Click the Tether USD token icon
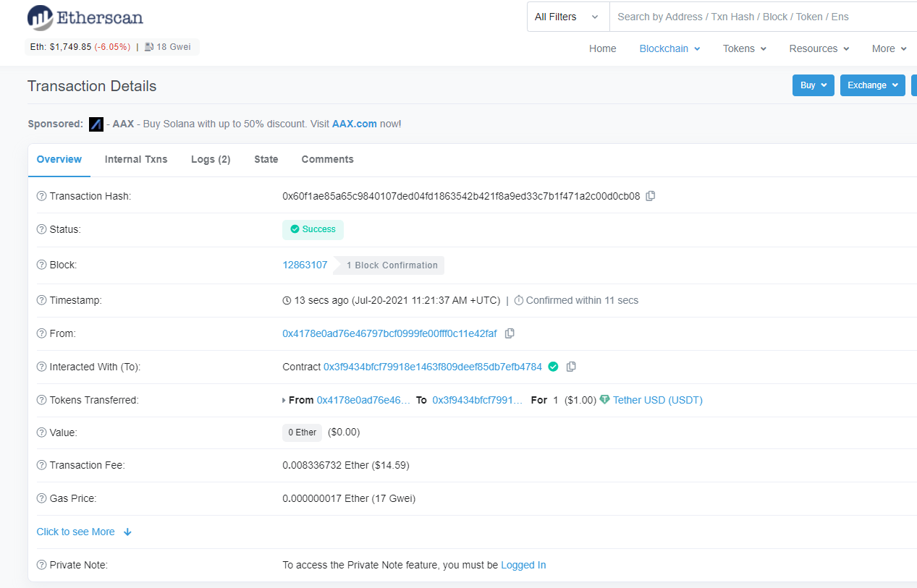The height and width of the screenshot is (588, 917). coord(604,399)
